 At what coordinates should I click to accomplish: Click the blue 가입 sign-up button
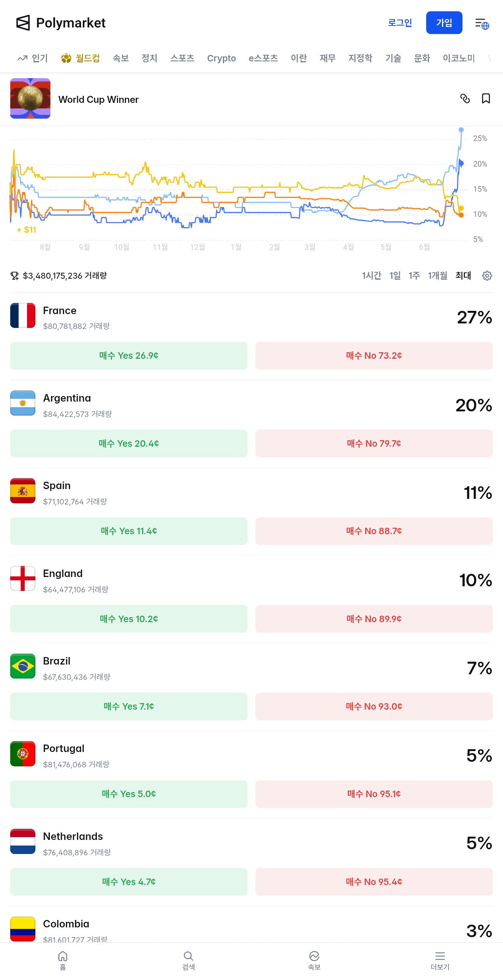coord(444,23)
